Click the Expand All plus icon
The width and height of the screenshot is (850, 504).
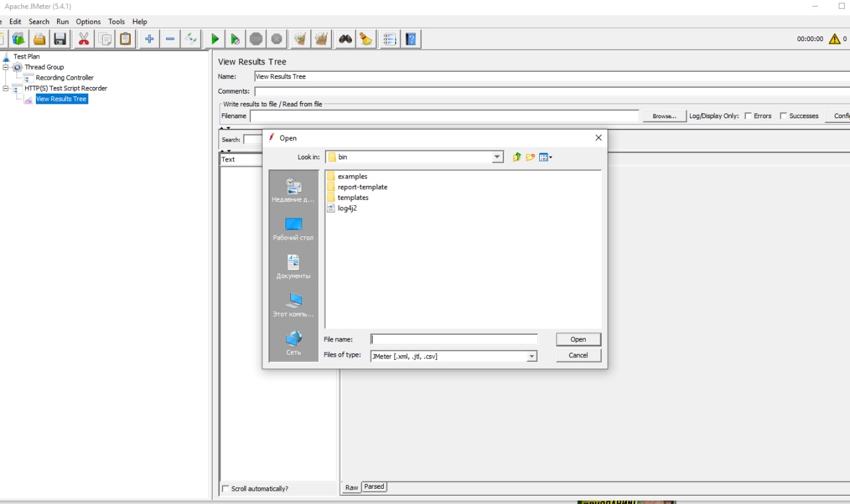pyautogui.click(x=149, y=39)
